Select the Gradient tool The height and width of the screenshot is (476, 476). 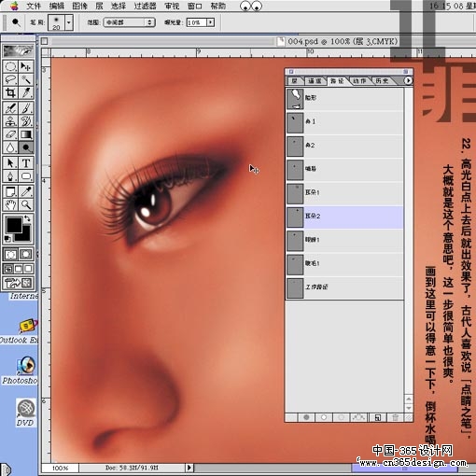click(26, 134)
